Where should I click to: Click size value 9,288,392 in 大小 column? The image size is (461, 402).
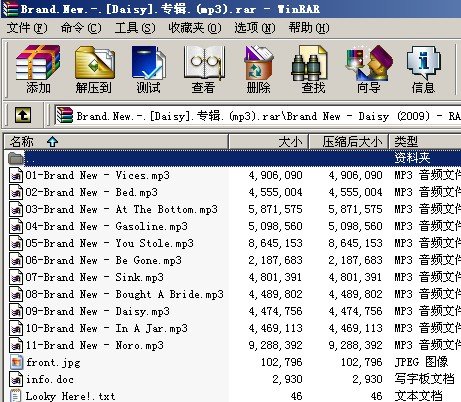(275, 345)
